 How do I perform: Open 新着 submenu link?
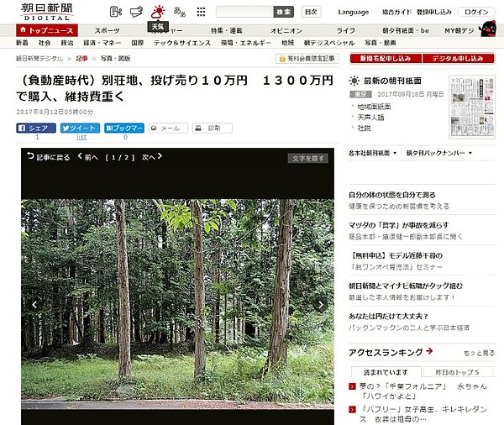click(x=22, y=43)
